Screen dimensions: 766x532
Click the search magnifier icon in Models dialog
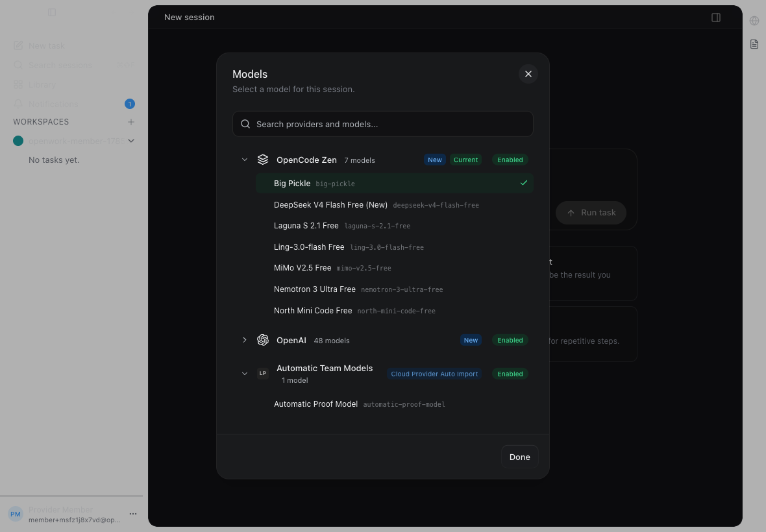(x=246, y=124)
